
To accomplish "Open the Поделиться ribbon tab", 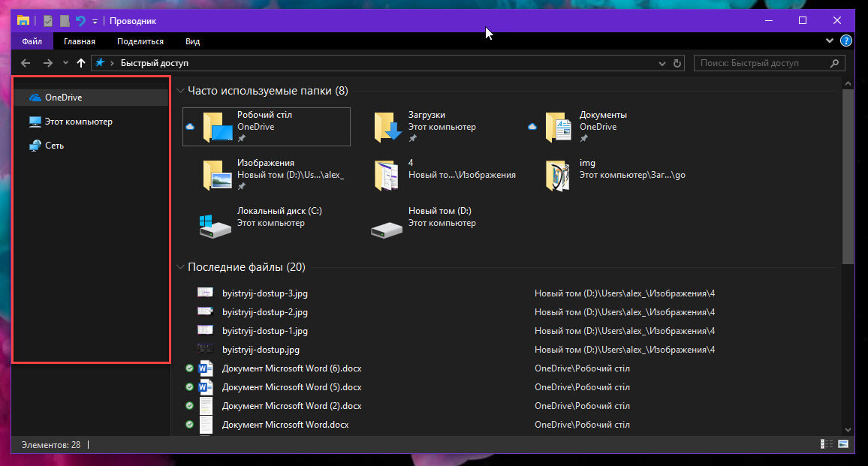I will [140, 41].
